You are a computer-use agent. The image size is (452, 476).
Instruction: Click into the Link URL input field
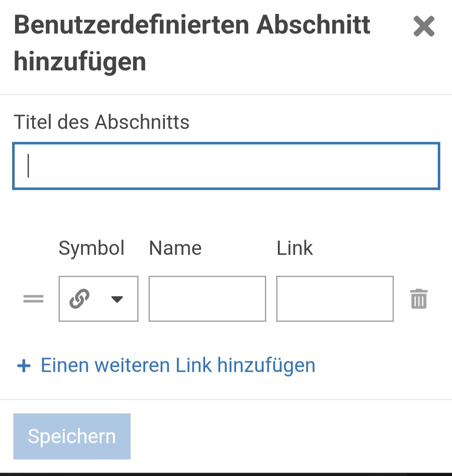tap(335, 299)
